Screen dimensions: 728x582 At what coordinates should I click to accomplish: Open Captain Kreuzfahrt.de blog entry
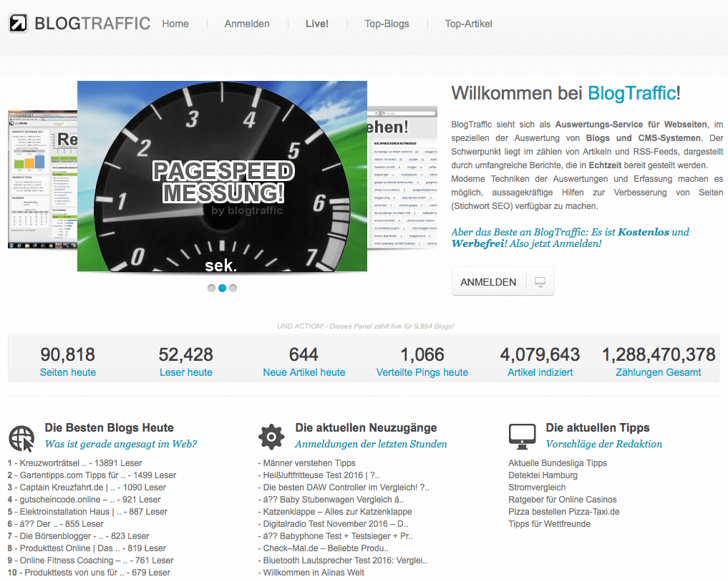point(87,488)
